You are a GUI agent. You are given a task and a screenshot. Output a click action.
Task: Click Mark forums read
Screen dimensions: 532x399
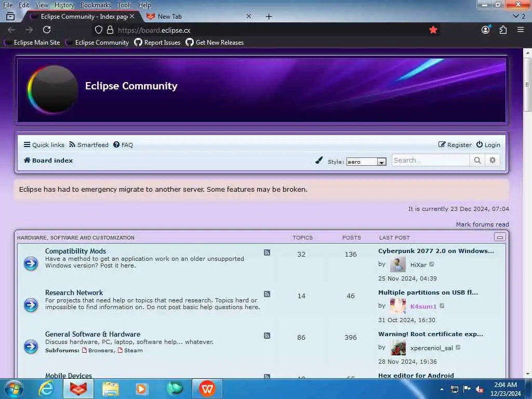482,224
